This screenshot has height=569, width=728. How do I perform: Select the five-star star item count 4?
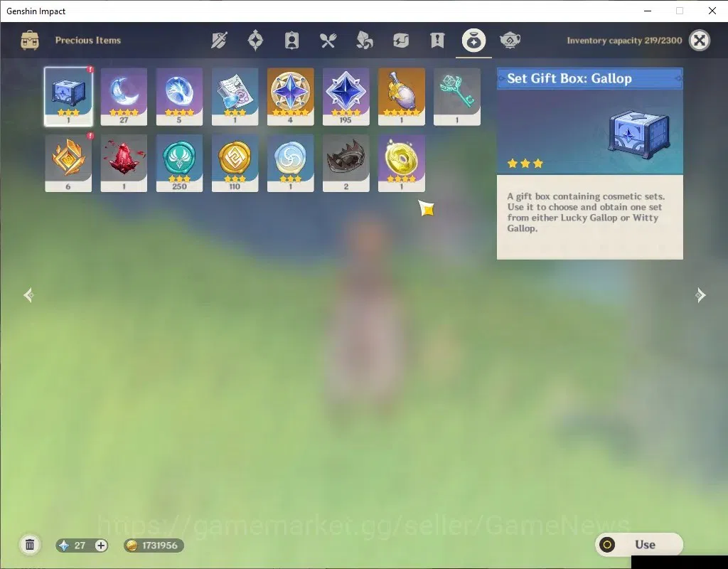[x=290, y=97]
